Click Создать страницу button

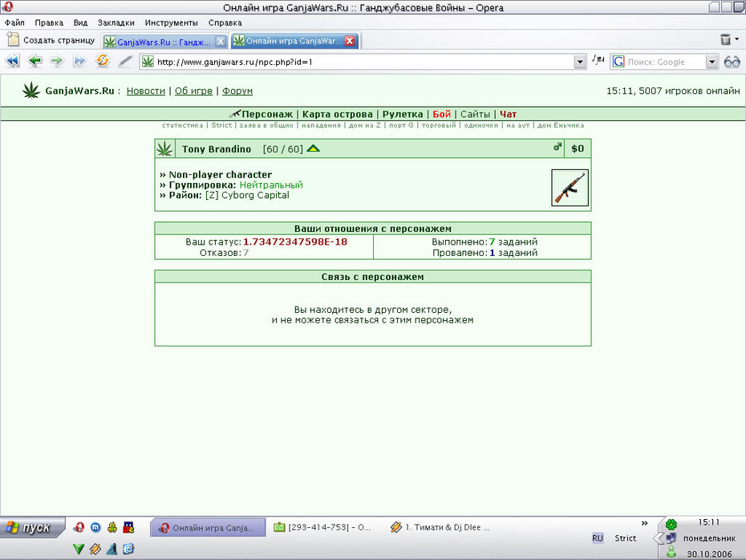pyautogui.click(x=51, y=40)
